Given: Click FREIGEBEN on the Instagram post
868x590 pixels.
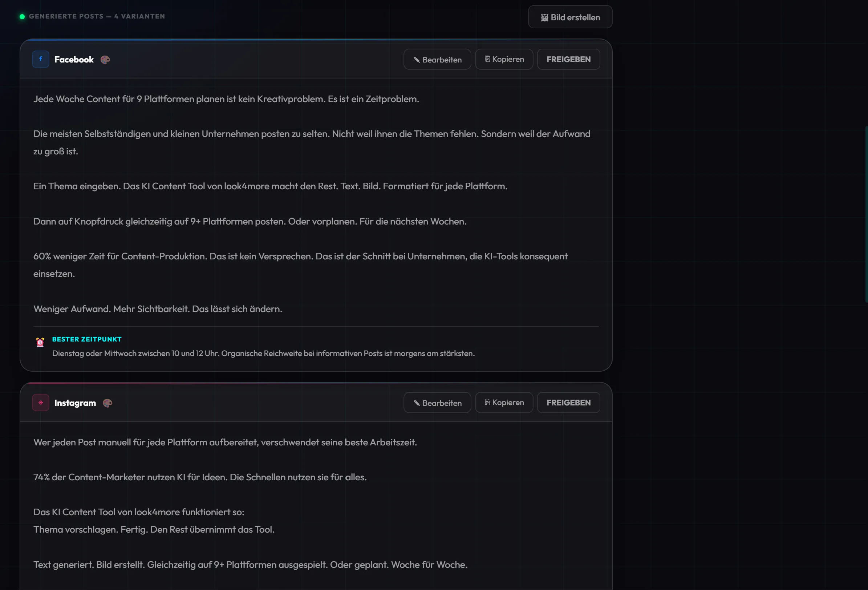Looking at the screenshot, I should click(x=568, y=403).
